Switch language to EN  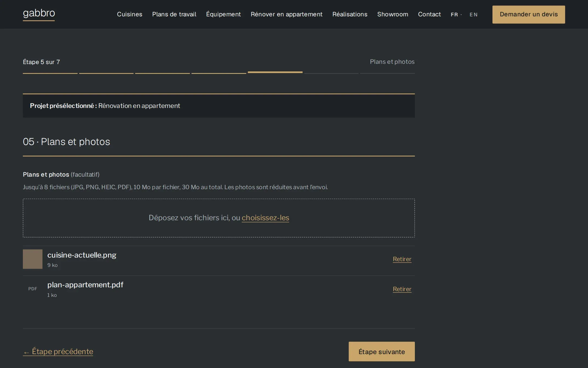pyautogui.click(x=473, y=14)
